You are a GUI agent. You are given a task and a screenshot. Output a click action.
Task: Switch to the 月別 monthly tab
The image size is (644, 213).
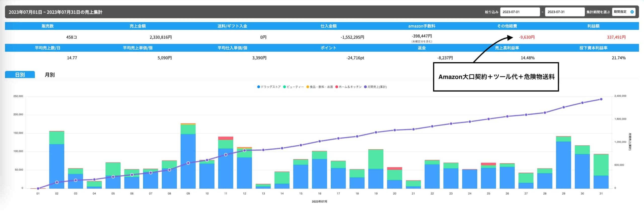[x=50, y=75]
